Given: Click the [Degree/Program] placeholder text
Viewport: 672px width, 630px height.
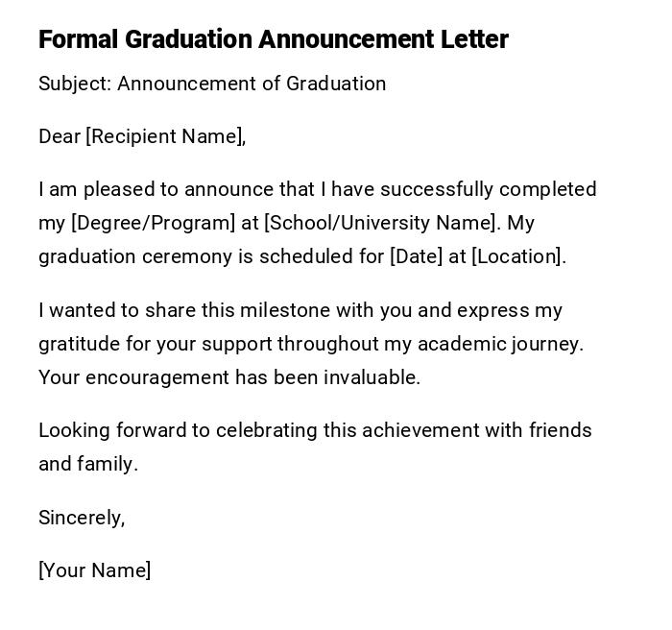Looking at the screenshot, I should [x=153, y=223].
